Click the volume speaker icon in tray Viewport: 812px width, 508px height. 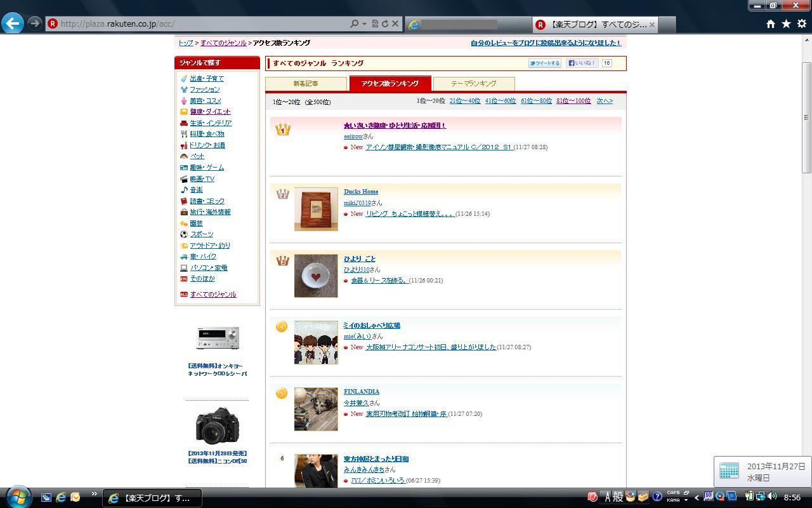[x=772, y=497]
